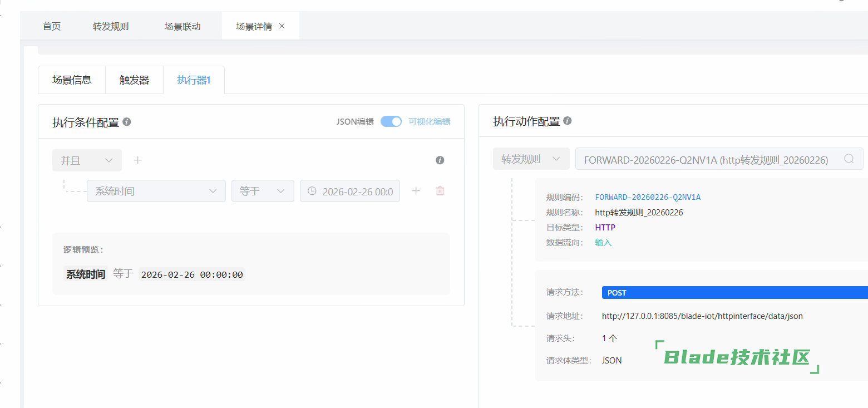Click the search icon in forward rule field
The width and height of the screenshot is (868, 408).
pyautogui.click(x=849, y=159)
